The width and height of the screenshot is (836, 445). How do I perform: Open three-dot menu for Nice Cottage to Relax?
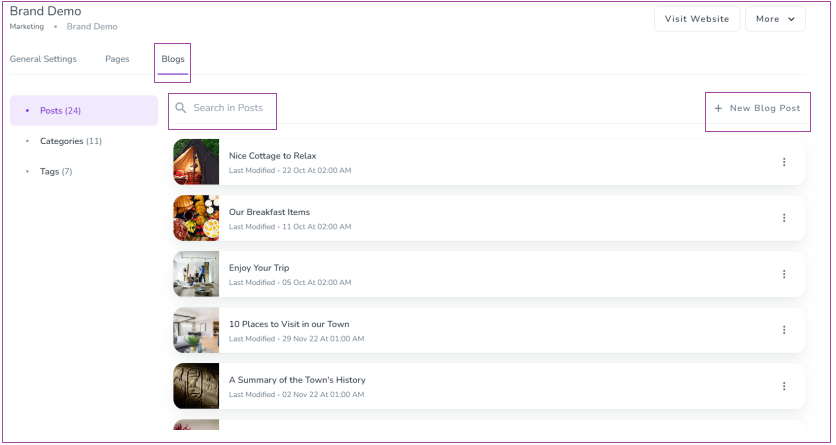coord(784,162)
